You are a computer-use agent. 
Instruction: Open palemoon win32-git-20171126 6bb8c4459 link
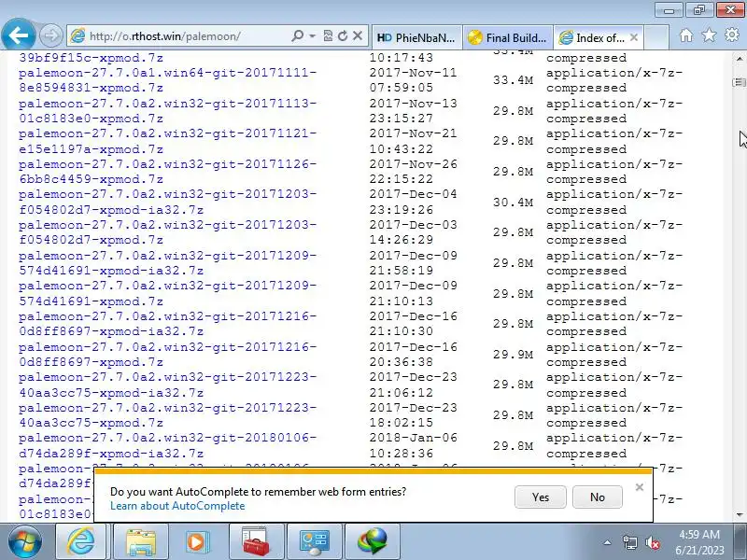coord(168,172)
